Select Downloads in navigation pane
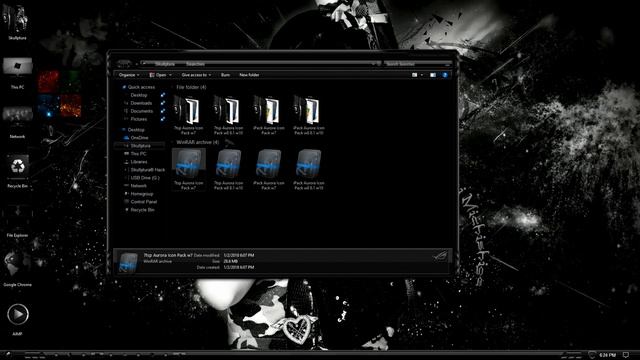The height and width of the screenshot is (360, 640). 141,103
